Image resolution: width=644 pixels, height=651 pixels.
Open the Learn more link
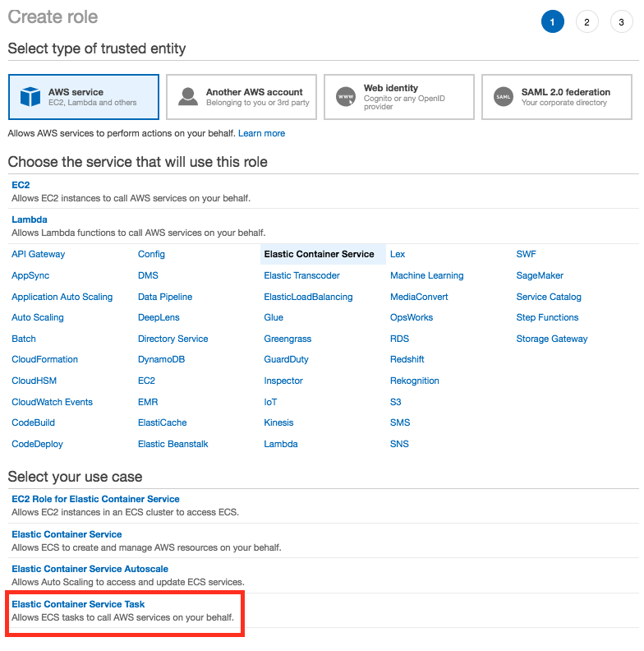click(x=261, y=133)
